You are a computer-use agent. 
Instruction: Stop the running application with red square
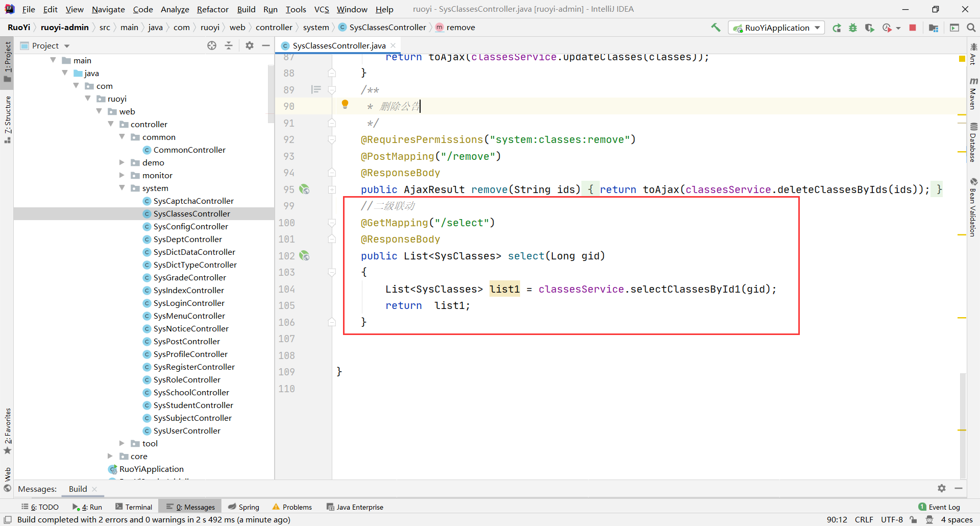coord(913,28)
